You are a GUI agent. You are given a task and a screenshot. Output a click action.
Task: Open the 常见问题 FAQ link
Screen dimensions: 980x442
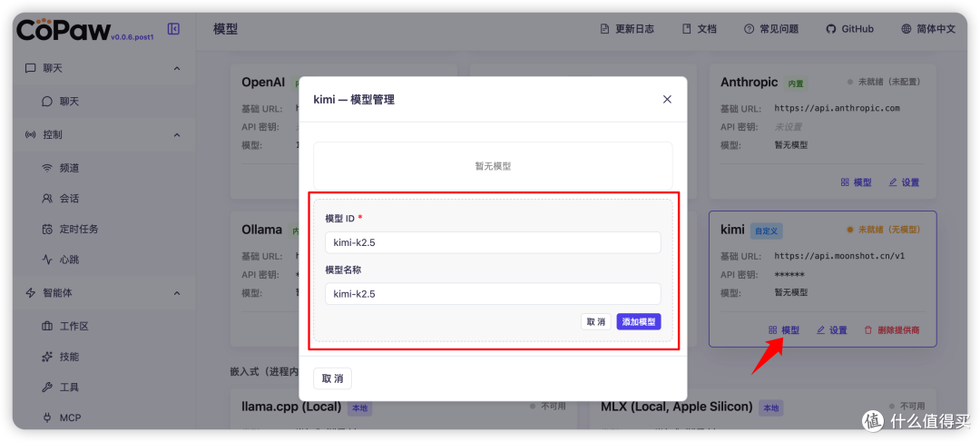(771, 29)
